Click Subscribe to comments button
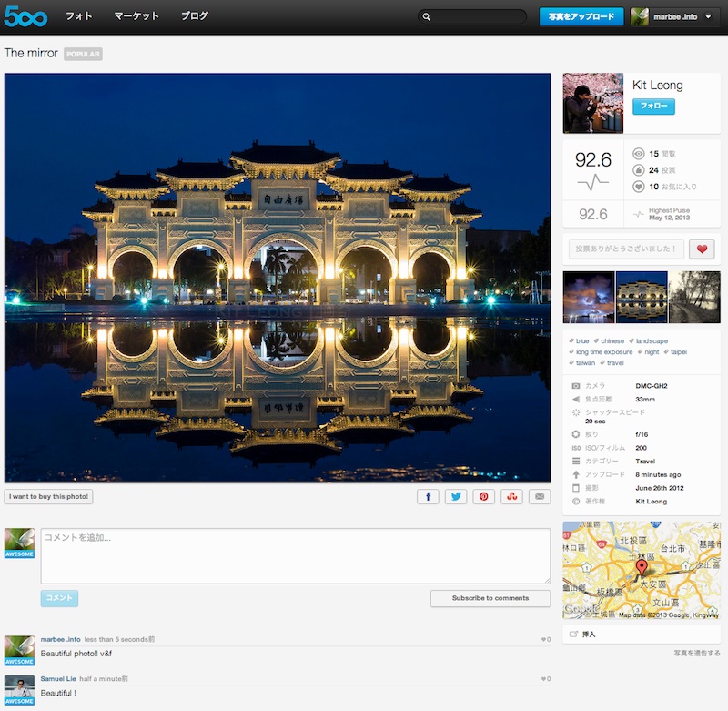The width and height of the screenshot is (728, 711). [490, 598]
